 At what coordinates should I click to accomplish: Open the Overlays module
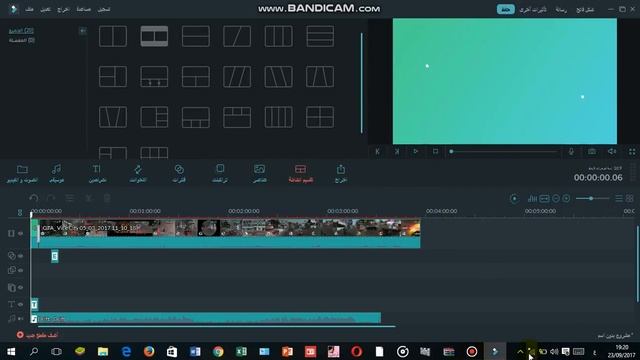(220, 173)
